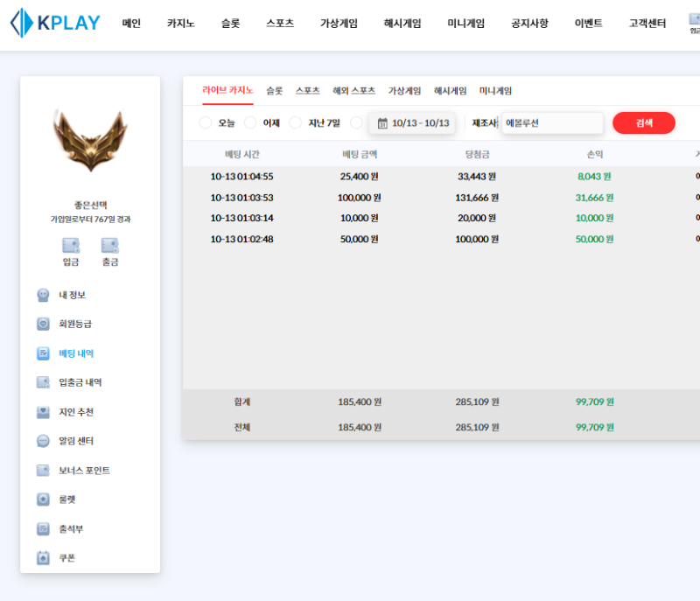Click the 출금 withdrawal wallet icon
Viewport: 700px width, 601px height.
pyautogui.click(x=109, y=246)
